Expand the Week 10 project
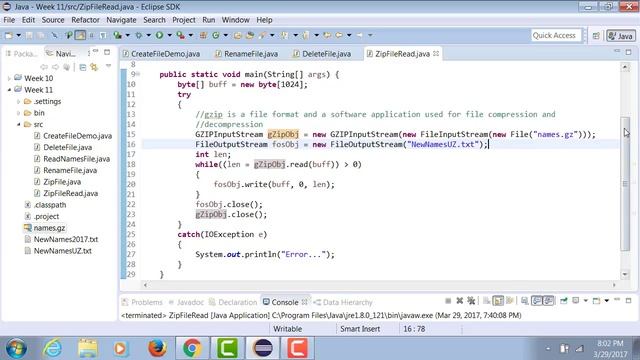Image resolution: width=640 pixels, height=360 pixels. (x=9, y=78)
